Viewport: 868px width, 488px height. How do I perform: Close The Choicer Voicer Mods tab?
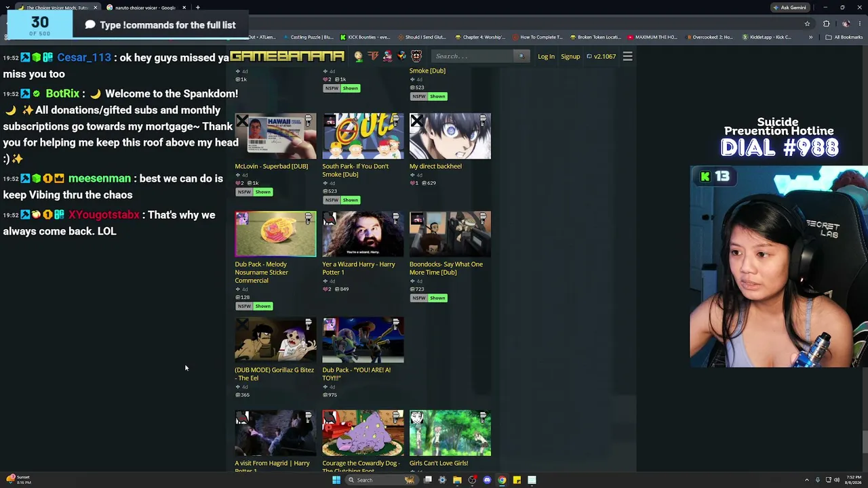[x=95, y=7]
